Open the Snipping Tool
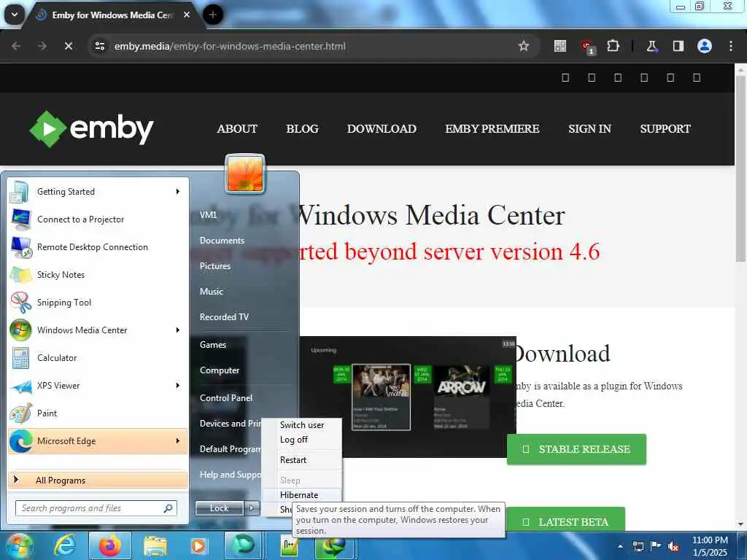 point(98,303)
